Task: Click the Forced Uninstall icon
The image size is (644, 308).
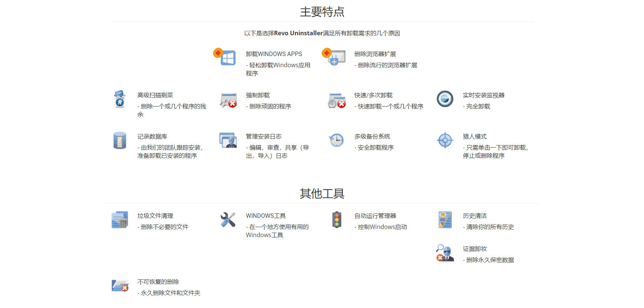Action: pyautogui.click(x=228, y=101)
